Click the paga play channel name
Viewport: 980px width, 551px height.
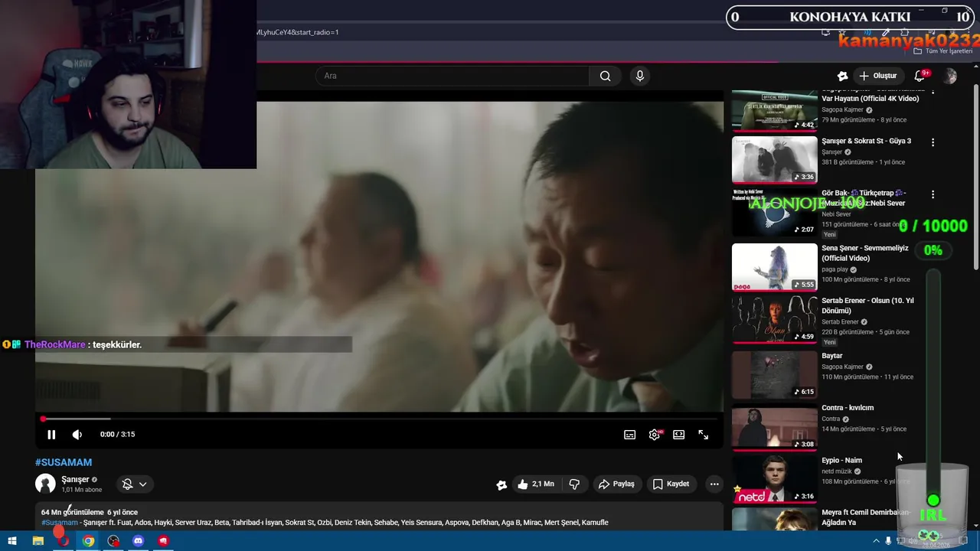pyautogui.click(x=834, y=269)
